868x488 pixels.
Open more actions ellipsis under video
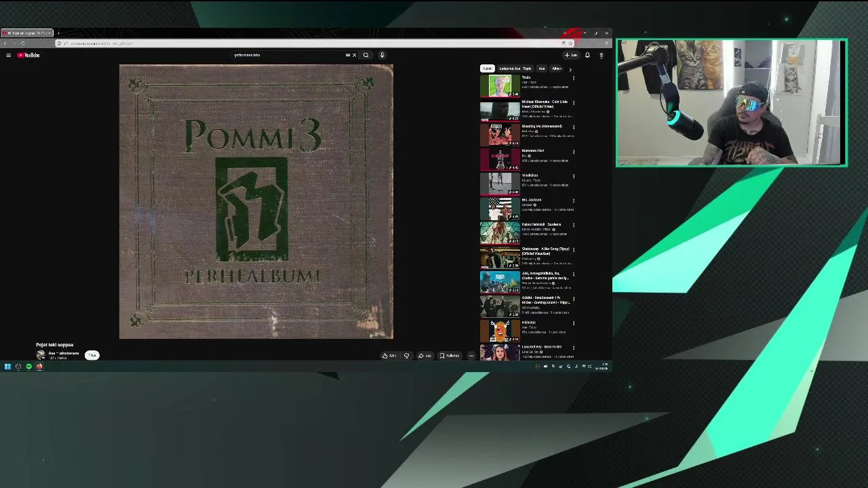(x=471, y=356)
